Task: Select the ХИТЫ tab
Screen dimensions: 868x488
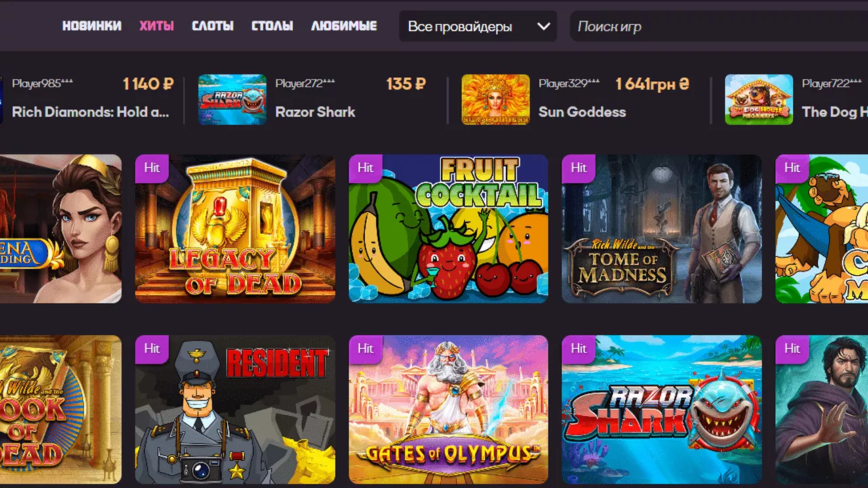Action: pos(157,26)
